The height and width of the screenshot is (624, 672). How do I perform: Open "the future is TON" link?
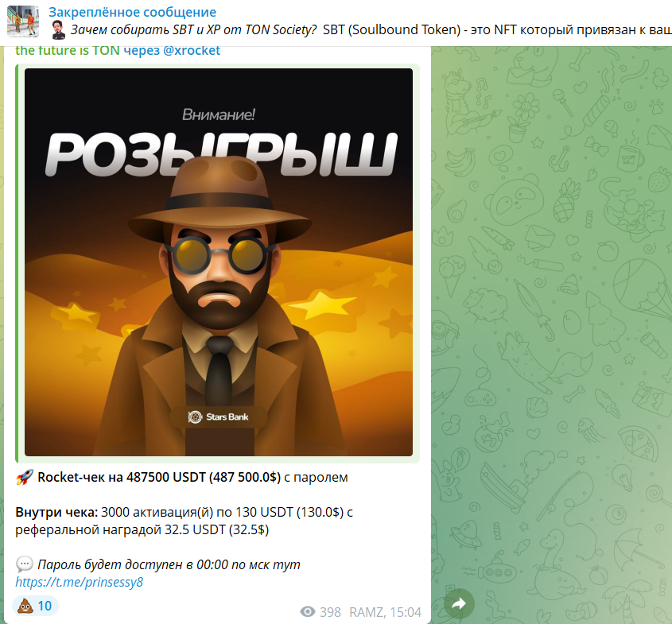[68, 51]
